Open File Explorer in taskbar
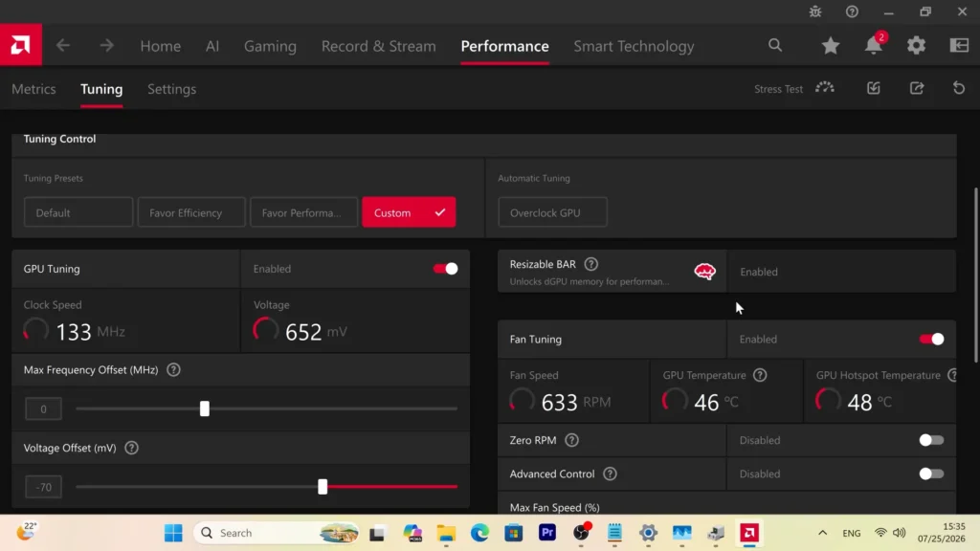This screenshot has width=980, height=551. (x=446, y=533)
